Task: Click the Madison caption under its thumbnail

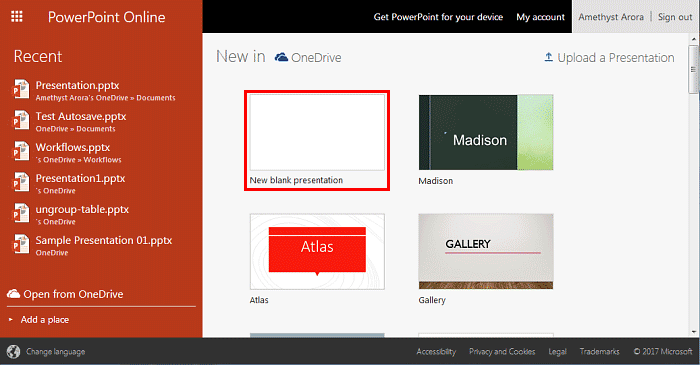Action: [436, 181]
